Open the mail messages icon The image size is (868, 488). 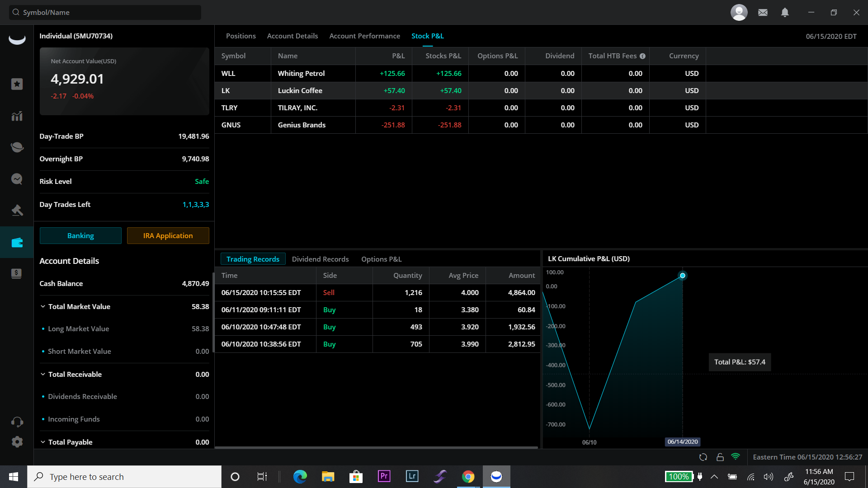[x=763, y=13]
